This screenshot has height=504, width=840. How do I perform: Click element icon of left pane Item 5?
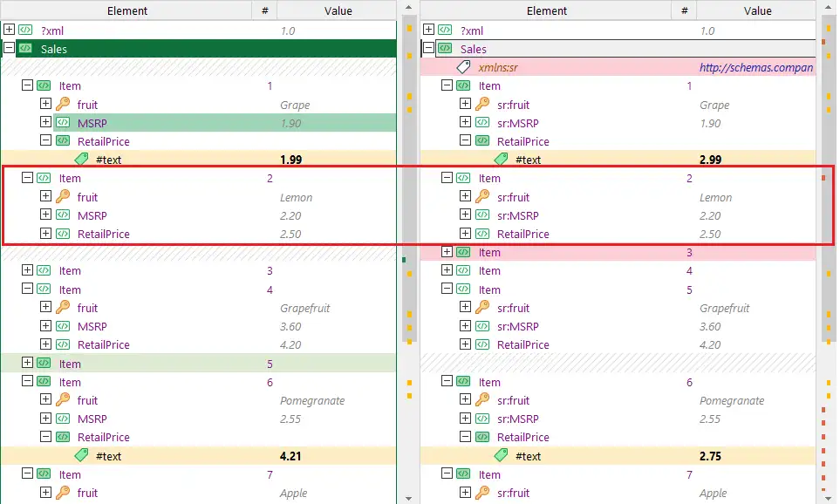click(44, 363)
